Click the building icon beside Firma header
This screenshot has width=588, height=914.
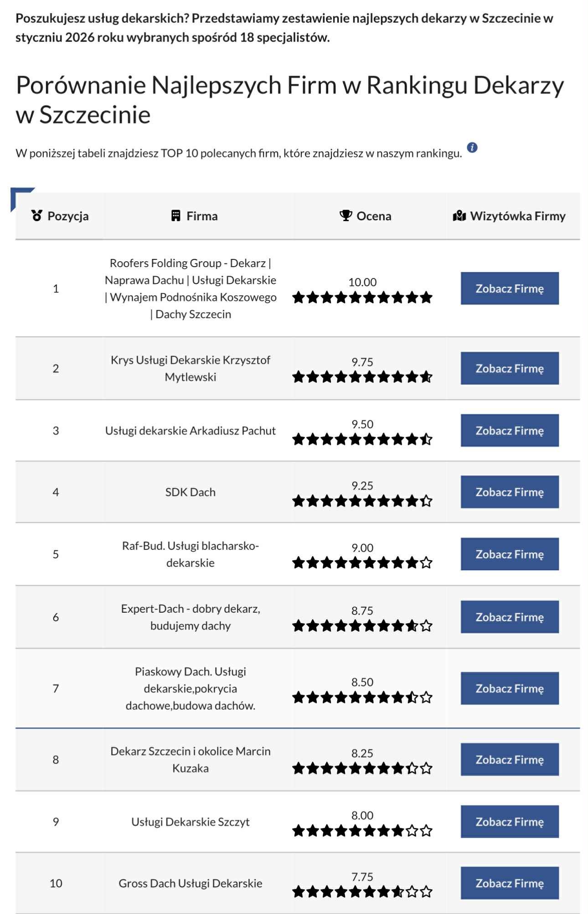pyautogui.click(x=175, y=215)
